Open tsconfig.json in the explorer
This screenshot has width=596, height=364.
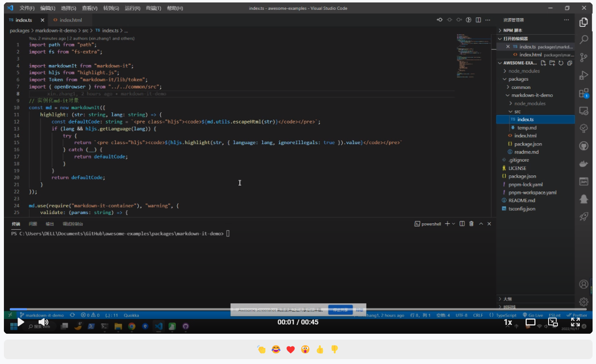point(536,209)
